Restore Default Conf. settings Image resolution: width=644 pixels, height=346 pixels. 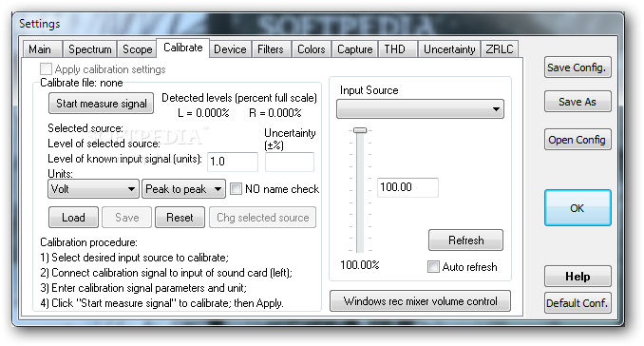(578, 303)
